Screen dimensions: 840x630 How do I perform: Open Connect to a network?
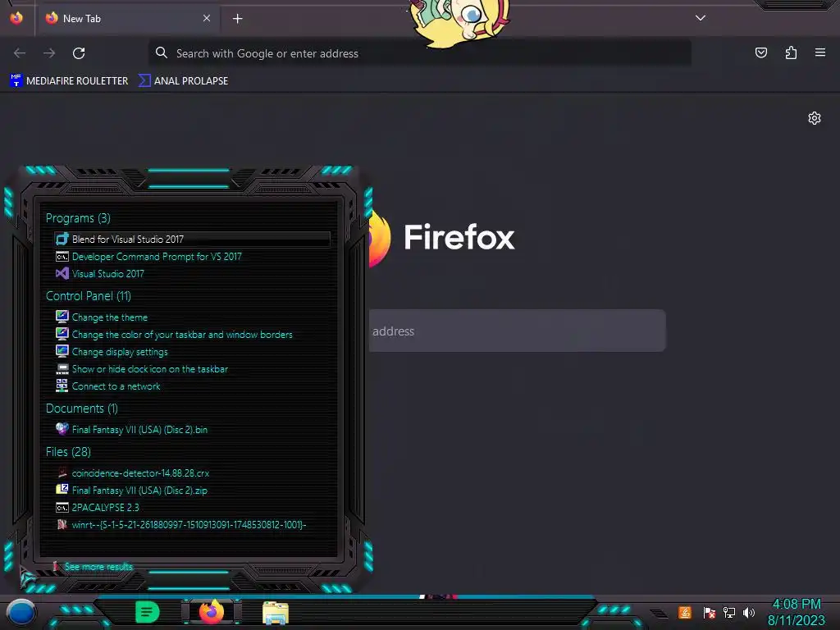[116, 386]
